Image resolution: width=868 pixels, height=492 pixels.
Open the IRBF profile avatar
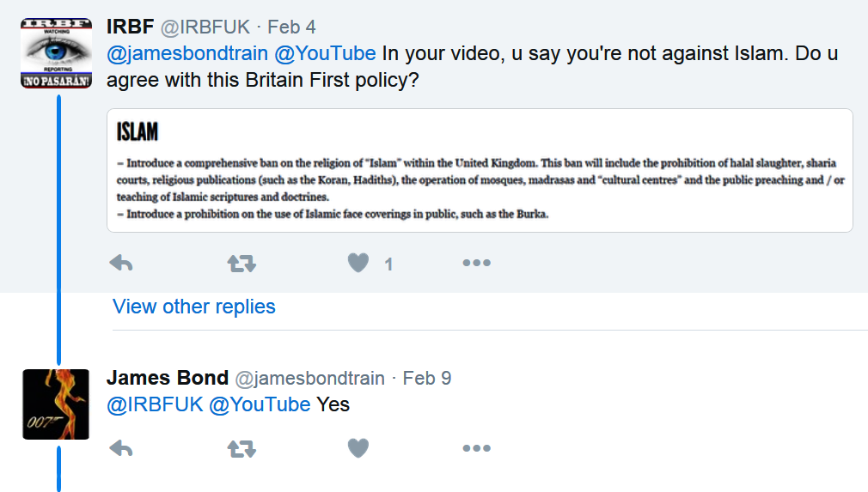56,53
